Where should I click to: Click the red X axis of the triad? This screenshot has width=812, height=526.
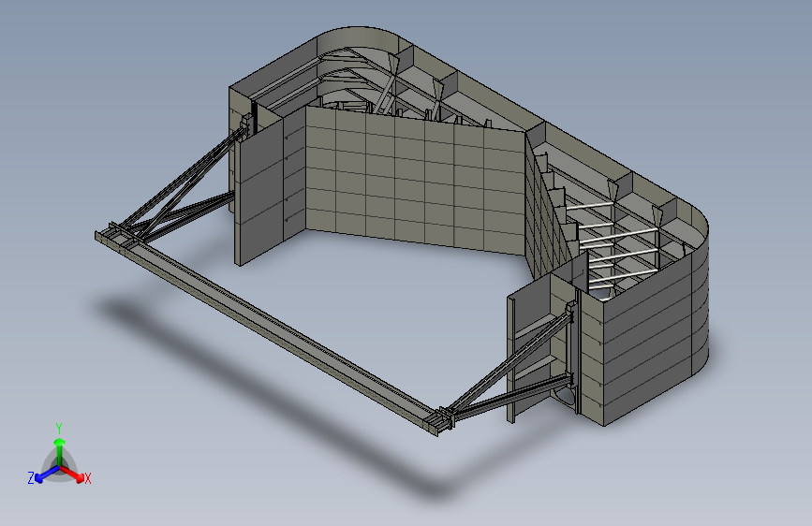[73, 474]
